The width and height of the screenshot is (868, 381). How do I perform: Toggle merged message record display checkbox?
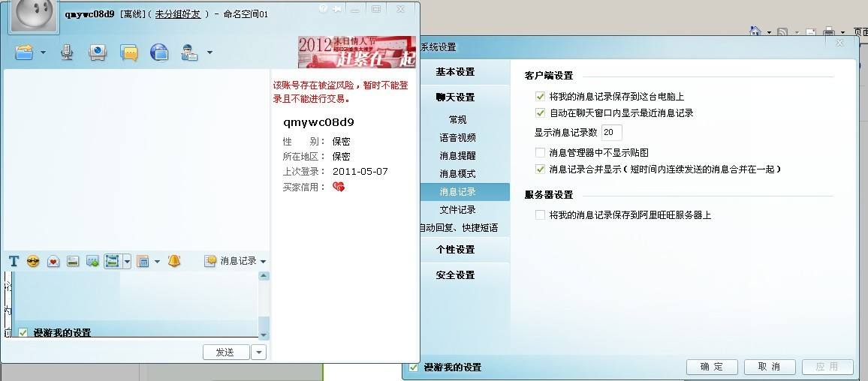(541, 169)
